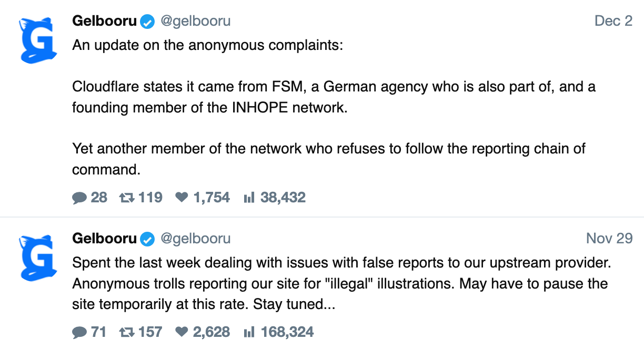The image size is (644, 350).
Task: Click the verified badge on the first tweet
Action: [x=148, y=22]
